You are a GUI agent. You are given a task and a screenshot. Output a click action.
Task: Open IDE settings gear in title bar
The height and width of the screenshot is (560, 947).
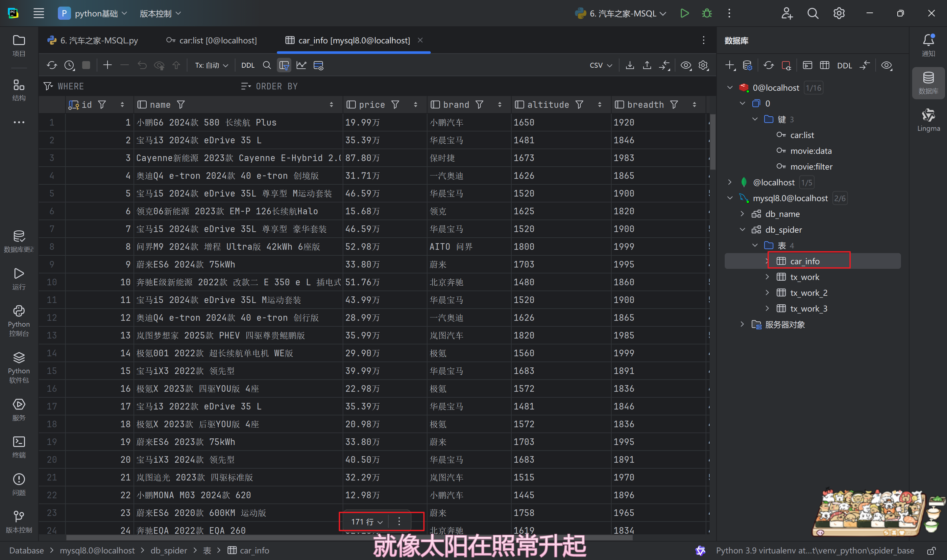point(839,13)
